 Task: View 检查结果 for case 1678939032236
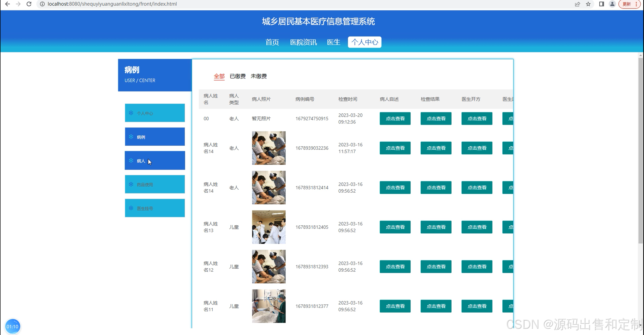(436, 148)
